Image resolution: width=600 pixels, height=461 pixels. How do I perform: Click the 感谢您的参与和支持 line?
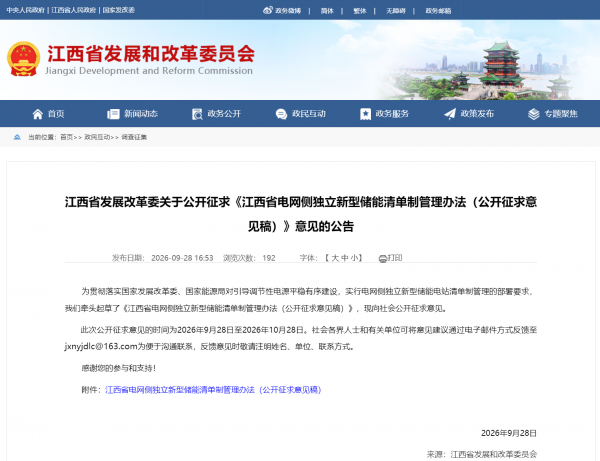(118, 368)
